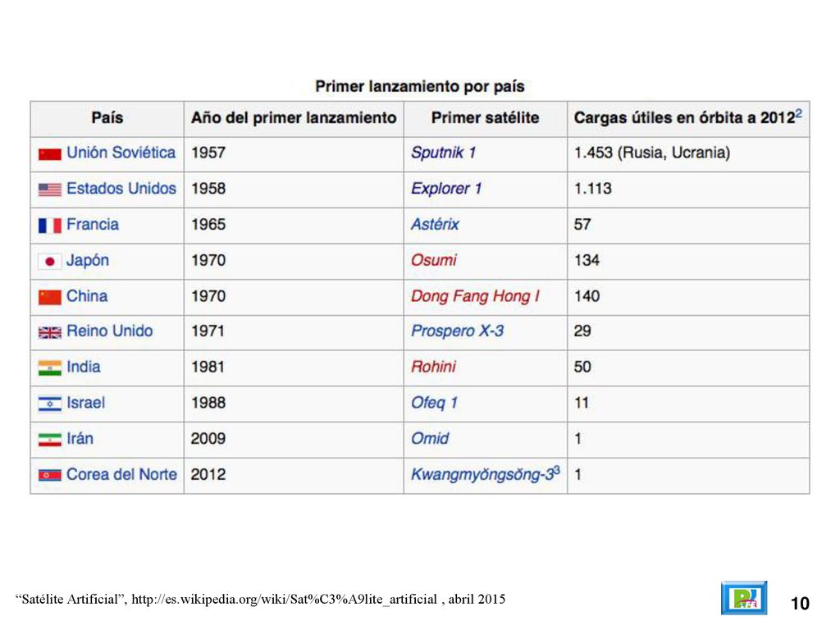Open the red Dong Fang Hong I link
Viewport: 840px width, 630px height.
click(475, 296)
